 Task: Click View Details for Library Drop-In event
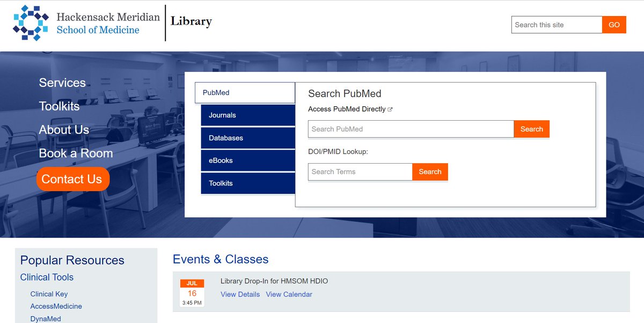(240, 295)
